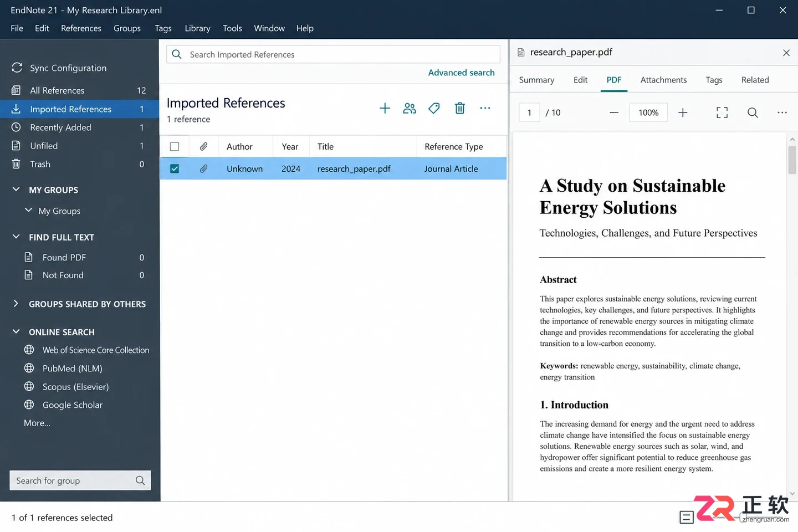Click the PDF viewer fullscreen icon
The image size is (798, 532).
[x=722, y=112]
